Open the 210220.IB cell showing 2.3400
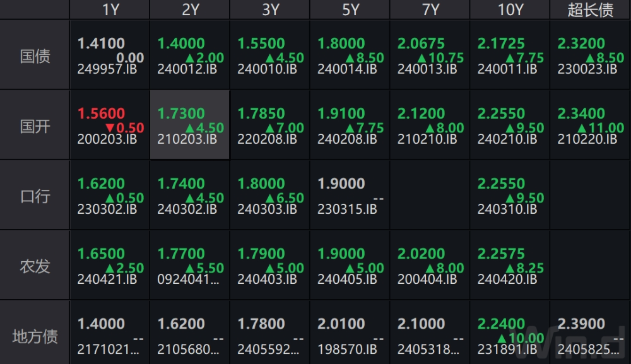 589,126
